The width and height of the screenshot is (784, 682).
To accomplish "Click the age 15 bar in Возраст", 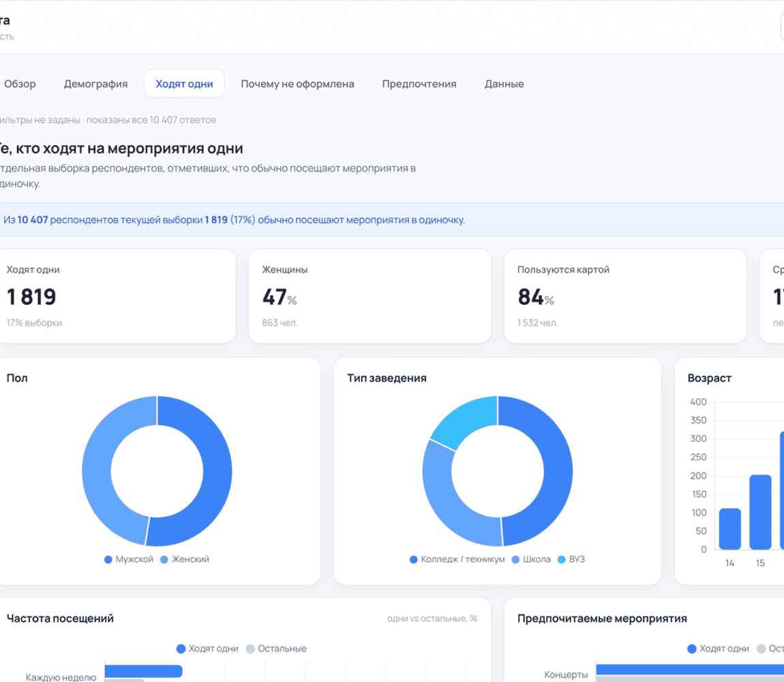I will 760,512.
